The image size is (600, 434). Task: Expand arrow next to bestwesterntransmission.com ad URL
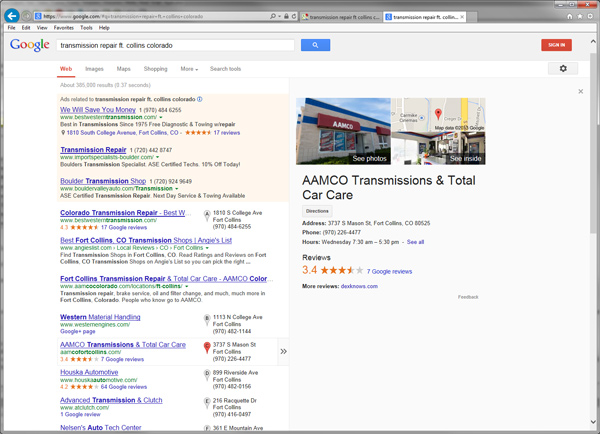[x=161, y=117]
